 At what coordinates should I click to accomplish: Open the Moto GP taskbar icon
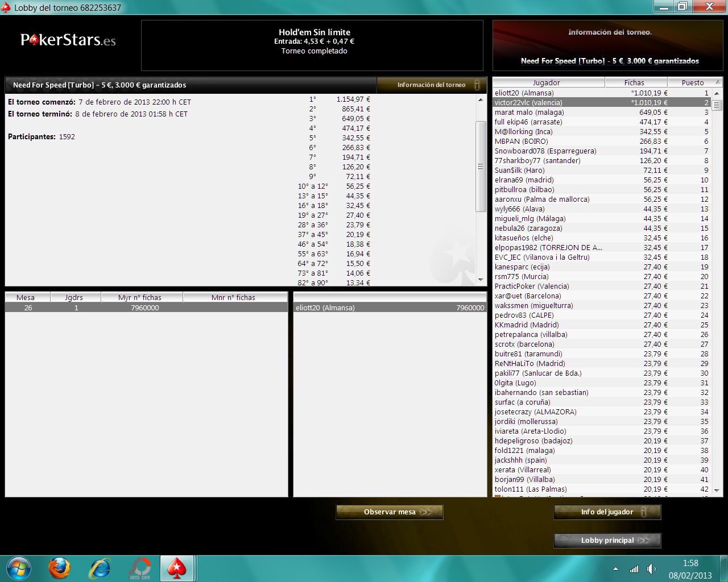click(140, 568)
